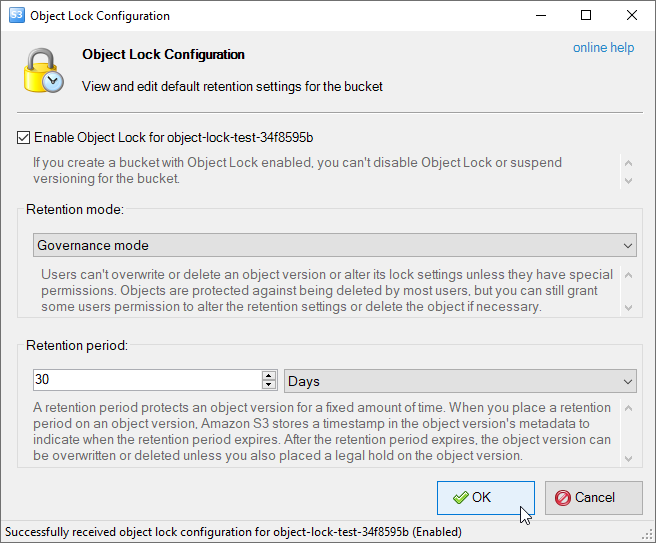Viewport: 656px width, 543px height.
Task: Confirm with the OK button
Action: pos(486,498)
